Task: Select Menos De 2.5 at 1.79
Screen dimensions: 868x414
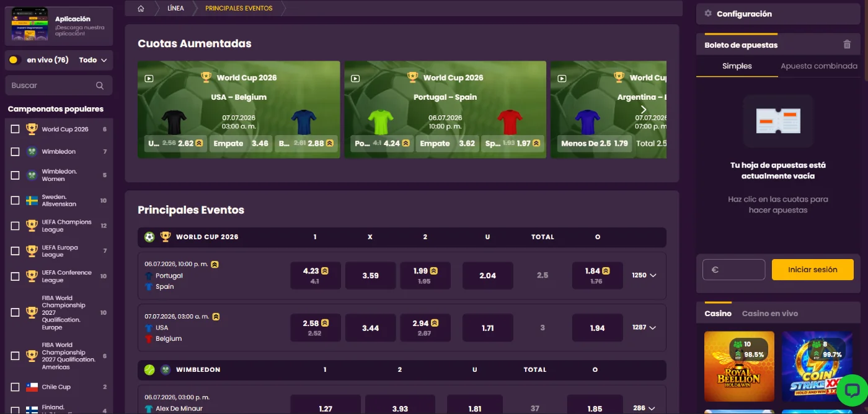Action: 594,143
